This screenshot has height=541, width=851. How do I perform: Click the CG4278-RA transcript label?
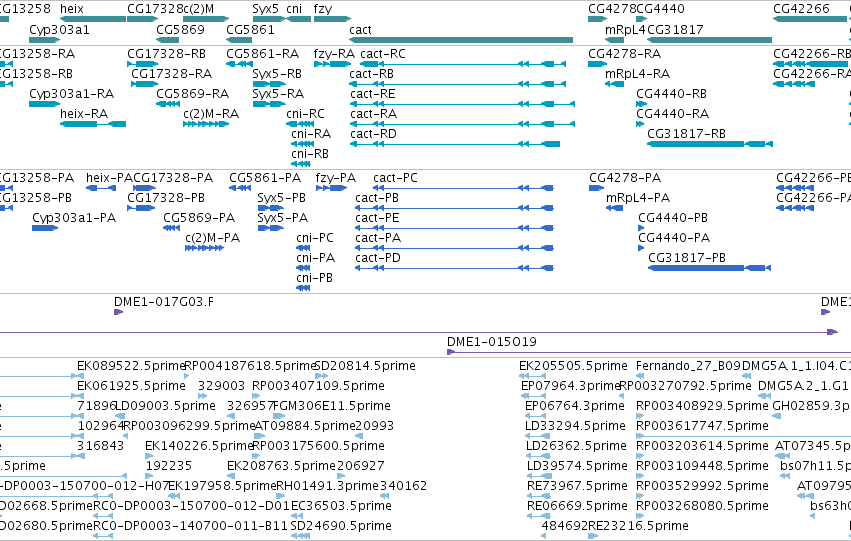click(x=625, y=54)
